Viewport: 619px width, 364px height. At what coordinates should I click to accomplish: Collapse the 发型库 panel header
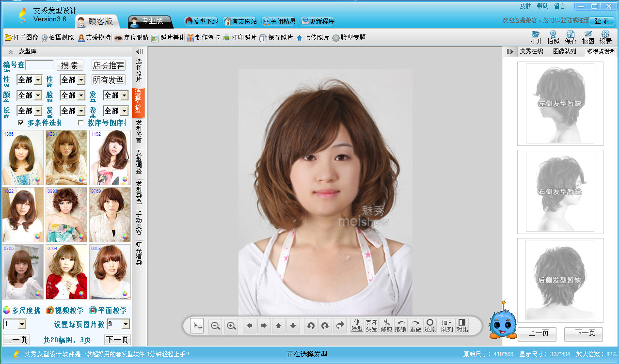(11, 51)
